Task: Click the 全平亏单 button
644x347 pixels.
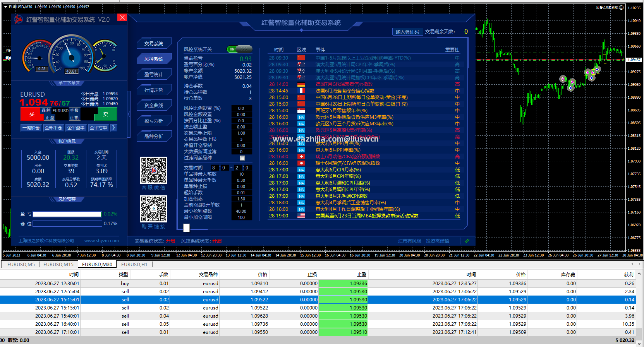Action: (98, 128)
